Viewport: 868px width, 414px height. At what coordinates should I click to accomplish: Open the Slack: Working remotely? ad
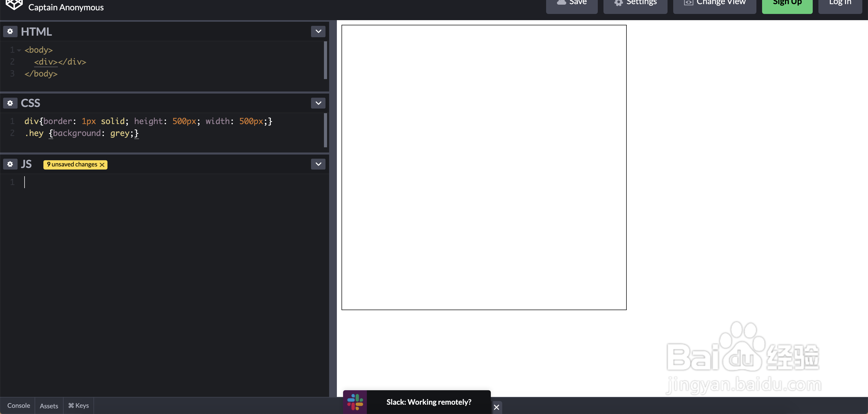click(429, 402)
